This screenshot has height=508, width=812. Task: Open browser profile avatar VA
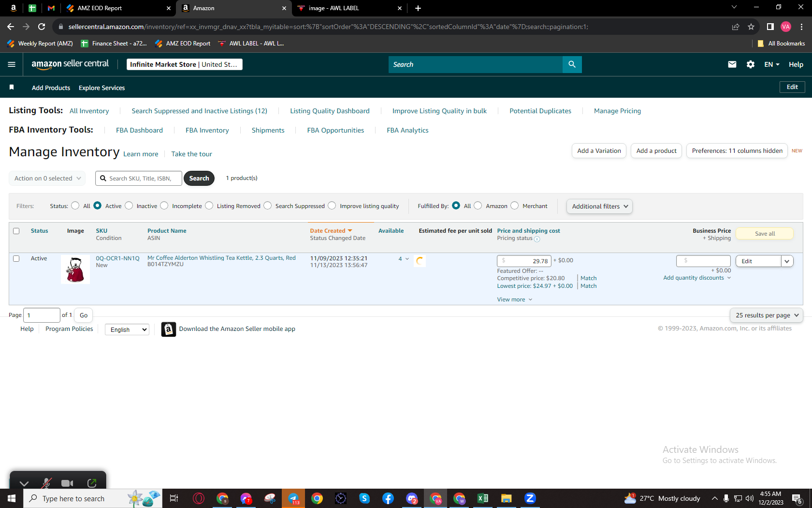(x=786, y=27)
